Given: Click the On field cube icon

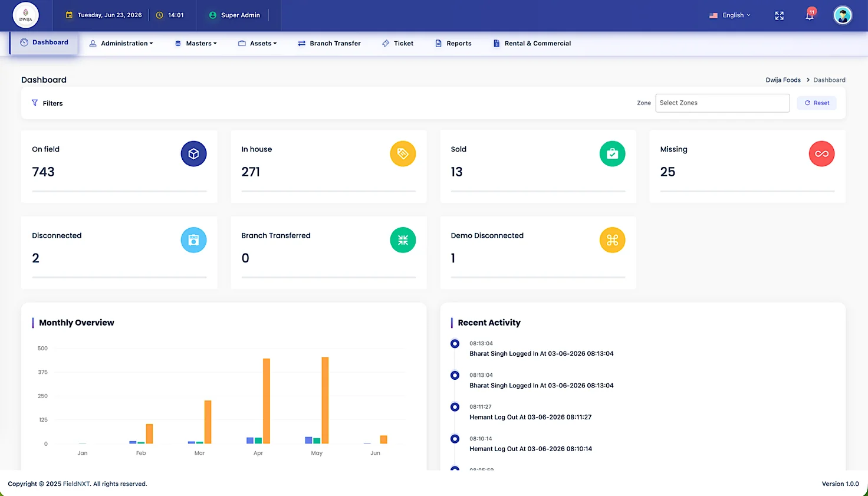Looking at the screenshot, I should coord(193,154).
